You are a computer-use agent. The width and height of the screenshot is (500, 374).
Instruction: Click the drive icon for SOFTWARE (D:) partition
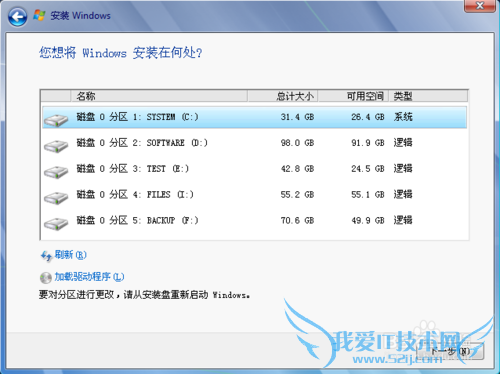click(56, 146)
